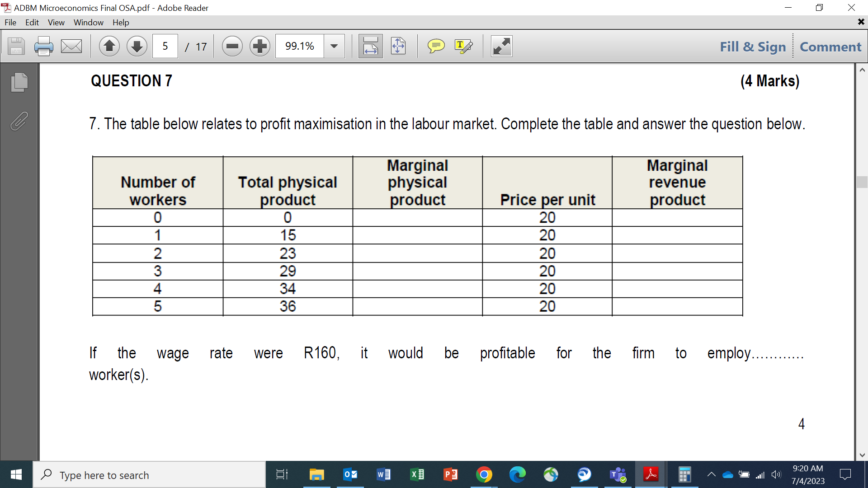Launch Excel from the taskbar
The image size is (868, 488).
[417, 474]
